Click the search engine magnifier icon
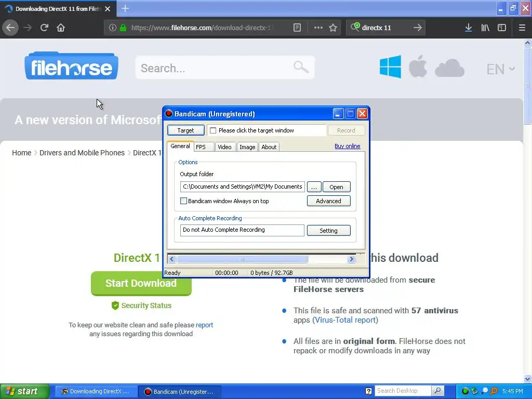 tap(355, 27)
